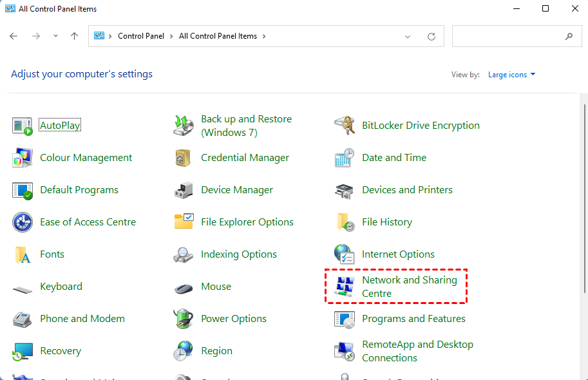Click the Credential Manager safe icon
Viewport: 588px width, 380px height.
pos(184,158)
